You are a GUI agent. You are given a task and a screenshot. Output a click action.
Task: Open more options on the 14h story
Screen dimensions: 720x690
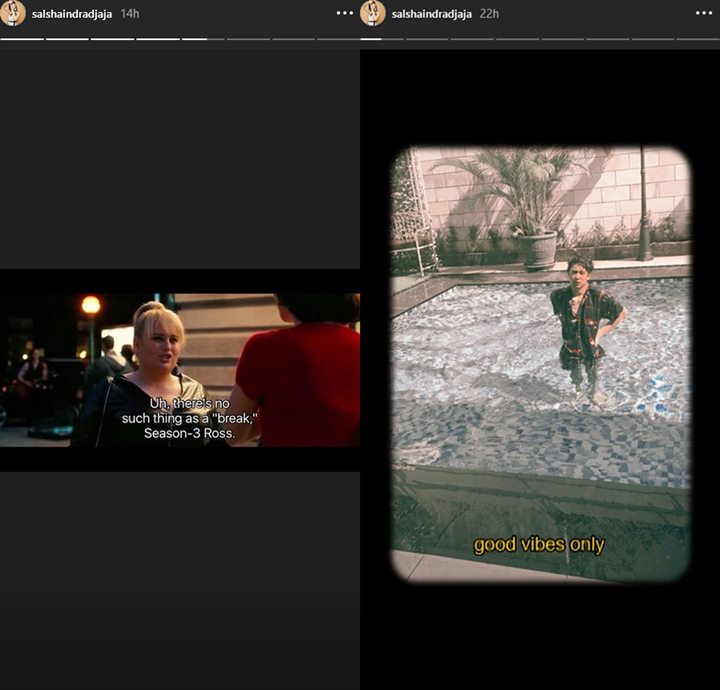click(x=344, y=13)
